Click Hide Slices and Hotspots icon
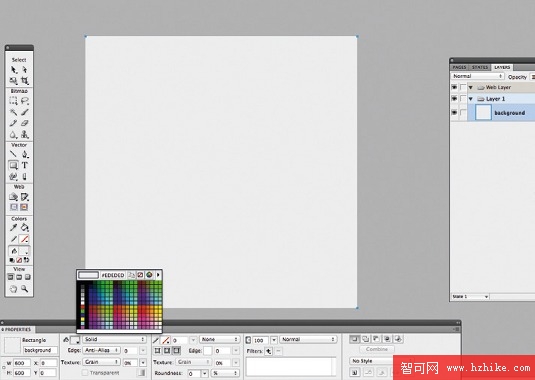 coord(14,207)
